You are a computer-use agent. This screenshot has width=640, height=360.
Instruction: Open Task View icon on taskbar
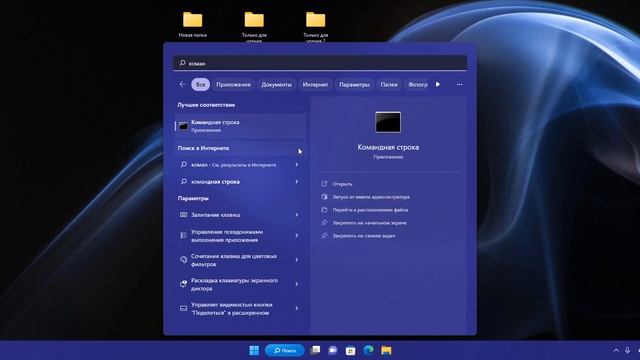point(315,350)
